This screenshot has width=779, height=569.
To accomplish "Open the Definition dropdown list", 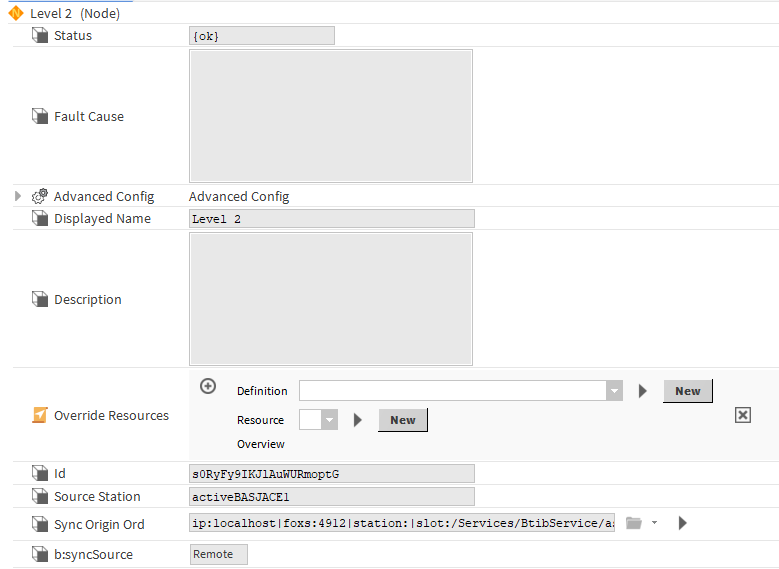I will tap(614, 391).
